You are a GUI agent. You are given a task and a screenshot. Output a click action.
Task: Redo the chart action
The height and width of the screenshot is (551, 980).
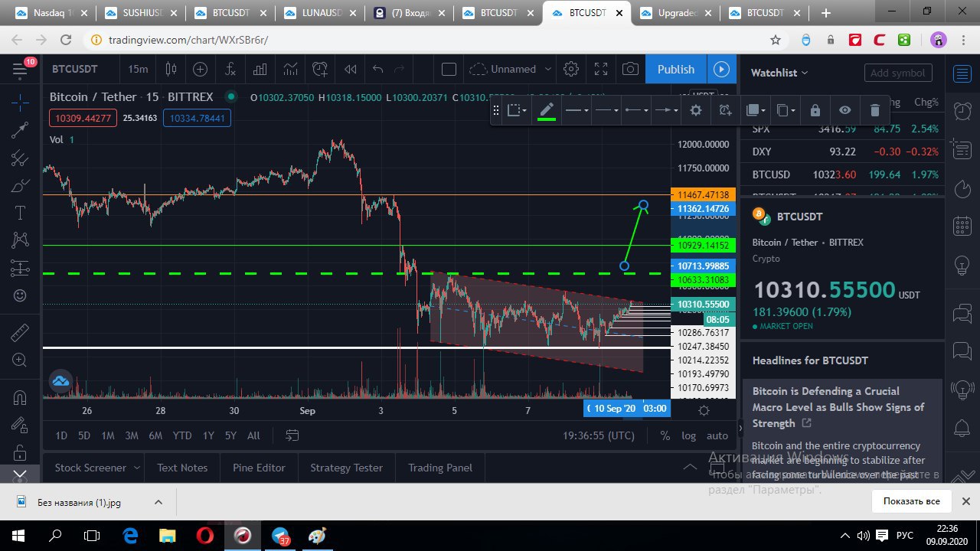click(399, 70)
